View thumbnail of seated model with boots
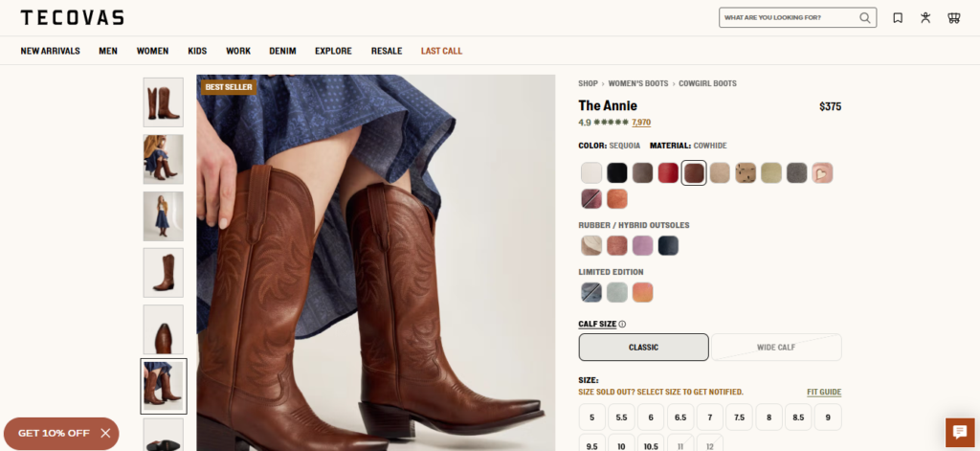The image size is (980, 451). [163, 160]
